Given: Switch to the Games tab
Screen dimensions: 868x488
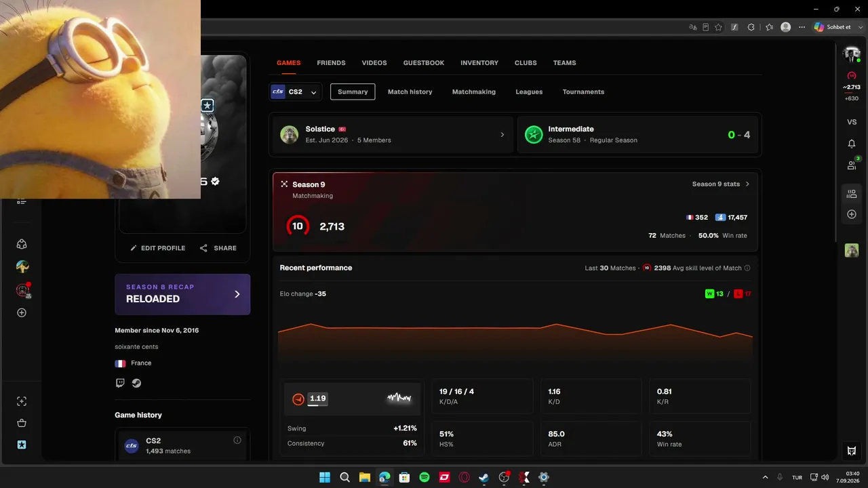Looking at the screenshot, I should [x=288, y=63].
